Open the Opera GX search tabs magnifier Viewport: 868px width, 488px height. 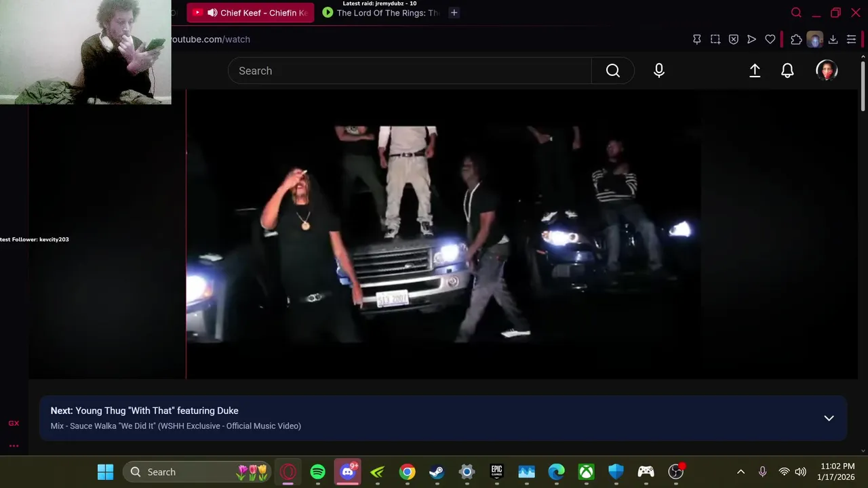(796, 13)
